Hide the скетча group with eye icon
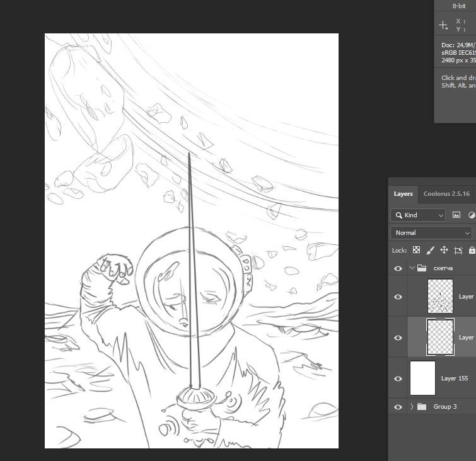Viewport: 476px width, 461px height. (x=398, y=268)
